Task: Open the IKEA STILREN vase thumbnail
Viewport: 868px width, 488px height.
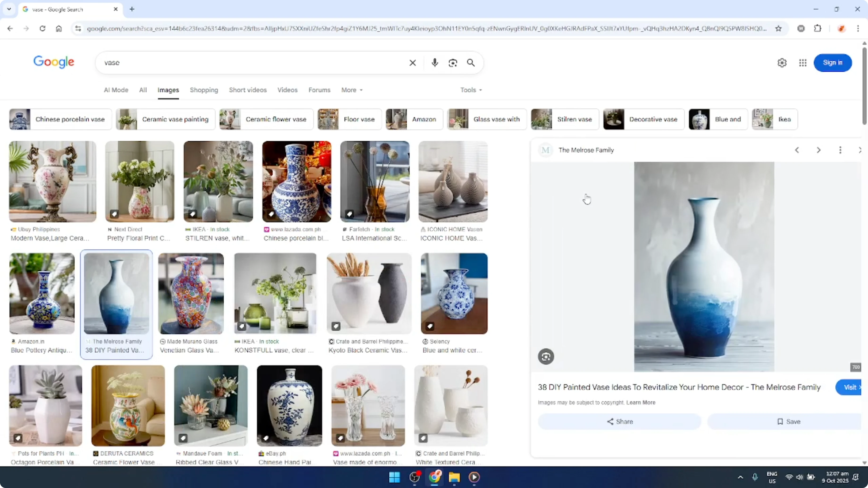Action: point(218,182)
